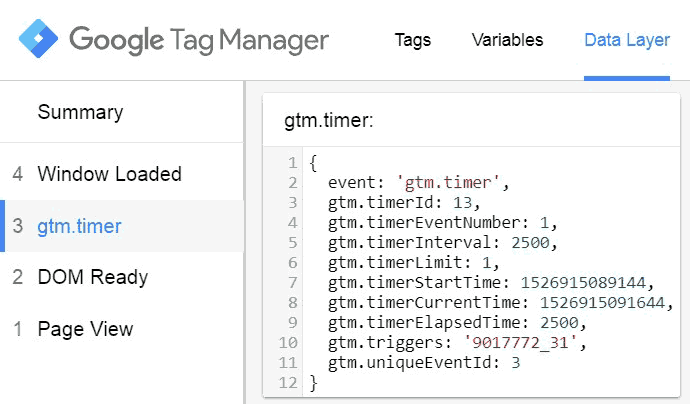Select the Data Layer tab
Image resolution: width=690 pixels, height=404 pixels.
627,40
